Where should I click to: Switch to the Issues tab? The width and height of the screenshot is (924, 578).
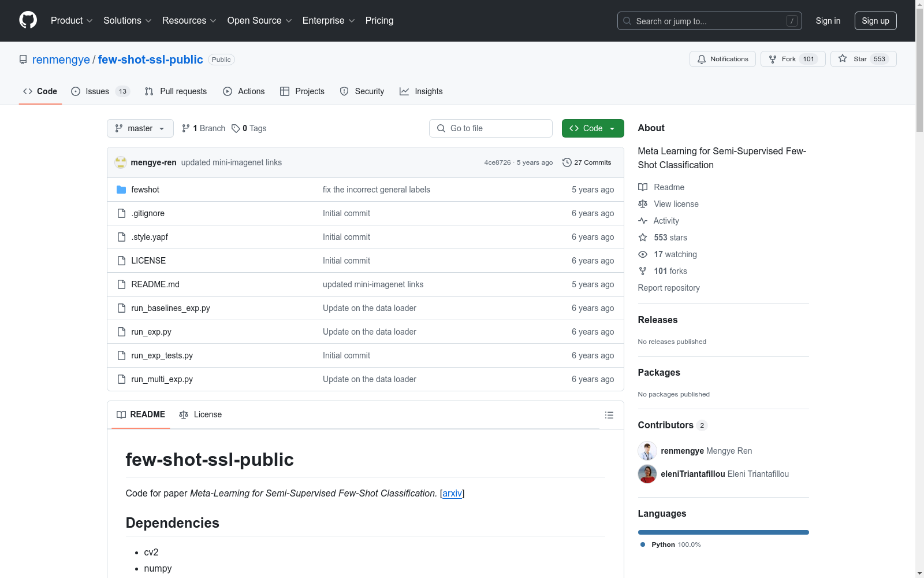click(100, 91)
